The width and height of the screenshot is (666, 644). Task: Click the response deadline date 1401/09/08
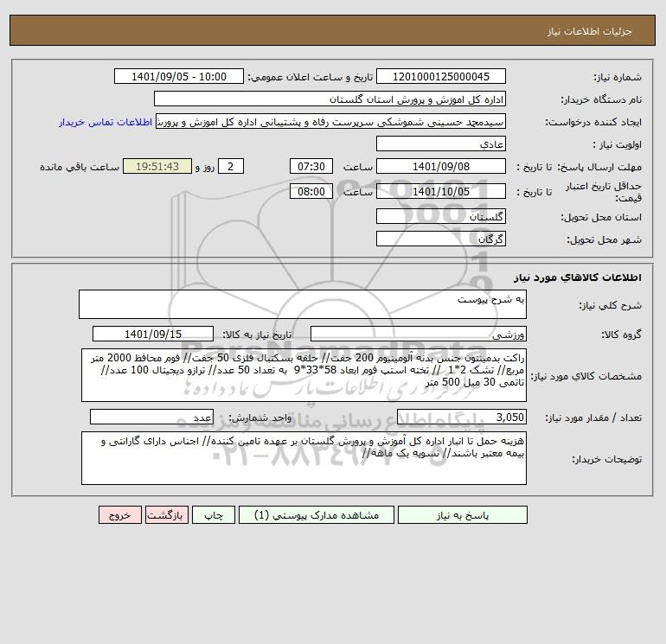pyautogui.click(x=441, y=167)
